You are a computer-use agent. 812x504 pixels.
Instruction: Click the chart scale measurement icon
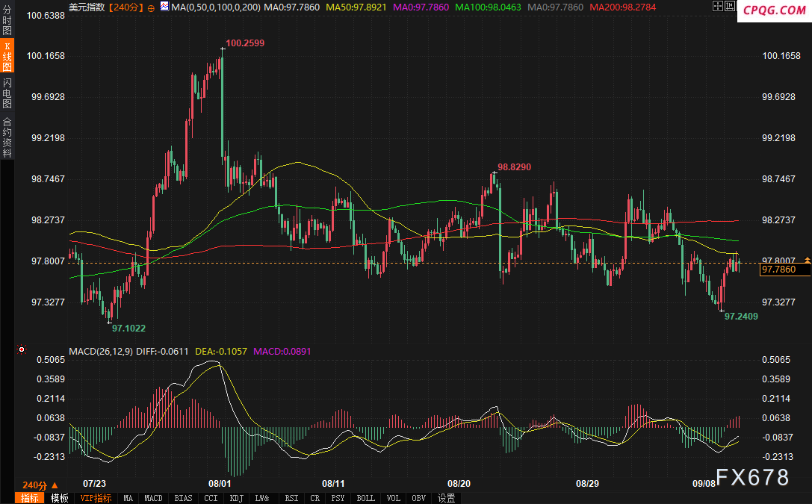[x=728, y=7]
